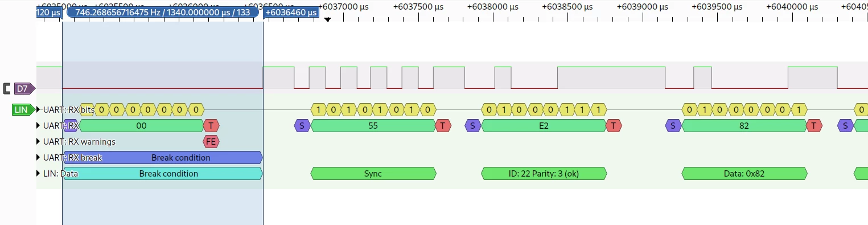Click the +6037500 µs ruler timestamp
This screenshot has width=868, height=225.
pos(418,7)
